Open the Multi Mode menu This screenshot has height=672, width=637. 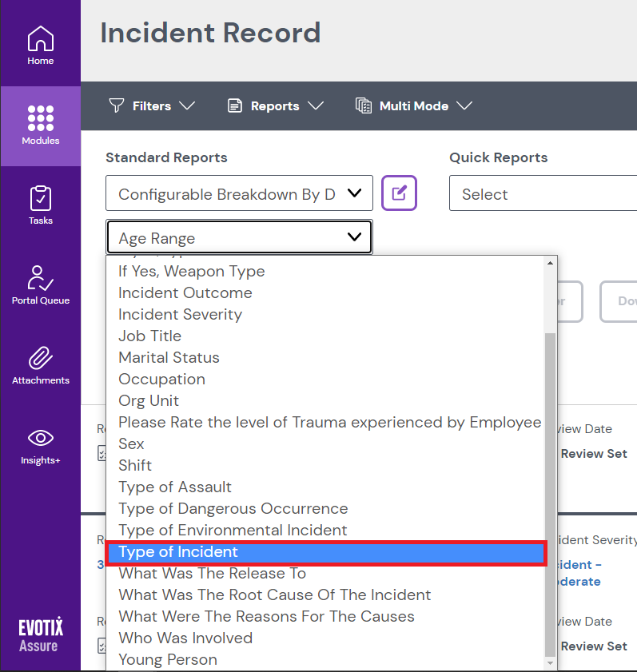414,106
